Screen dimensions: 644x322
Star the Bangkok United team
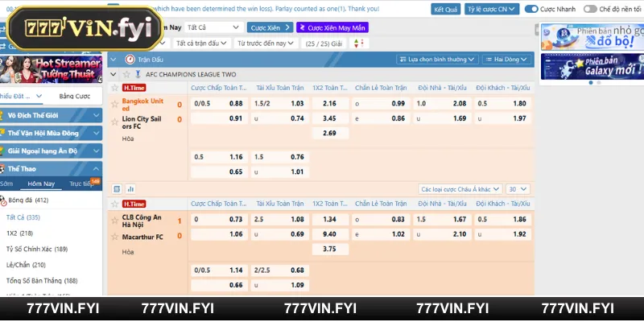pos(114,104)
